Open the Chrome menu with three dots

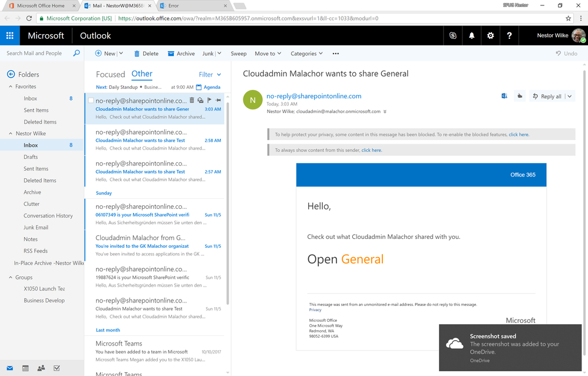click(581, 18)
